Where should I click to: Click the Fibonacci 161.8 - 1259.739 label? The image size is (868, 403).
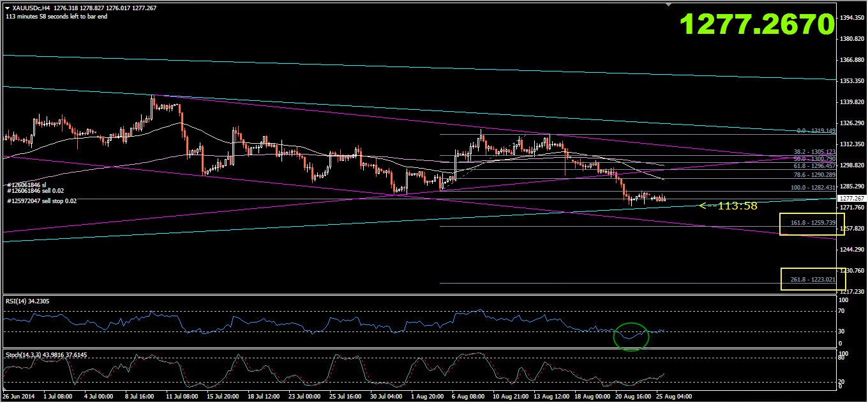812,223
